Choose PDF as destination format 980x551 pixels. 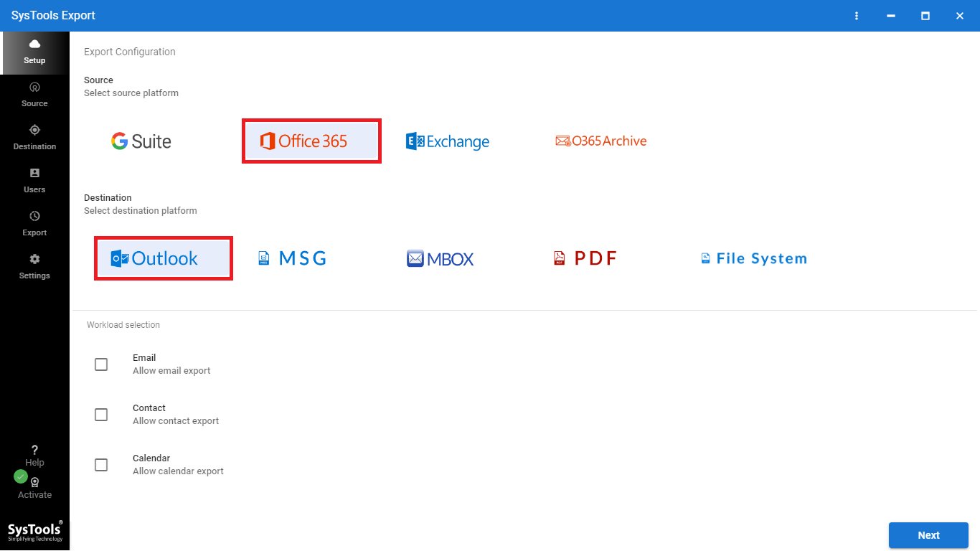[585, 258]
